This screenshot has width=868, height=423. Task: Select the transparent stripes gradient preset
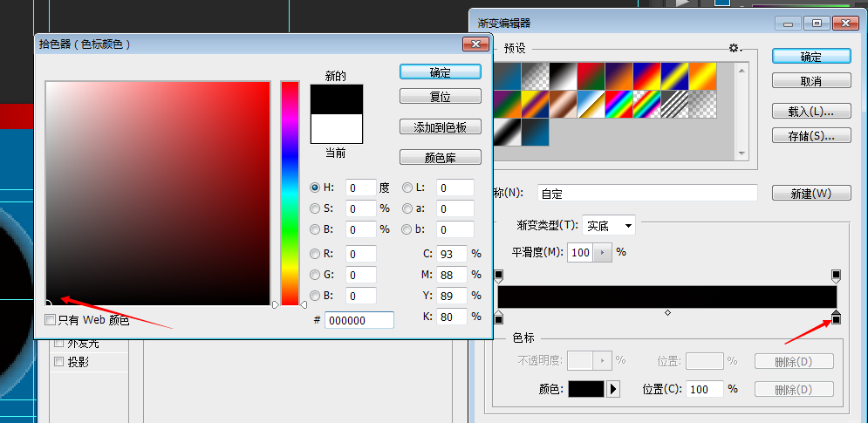[x=675, y=104]
